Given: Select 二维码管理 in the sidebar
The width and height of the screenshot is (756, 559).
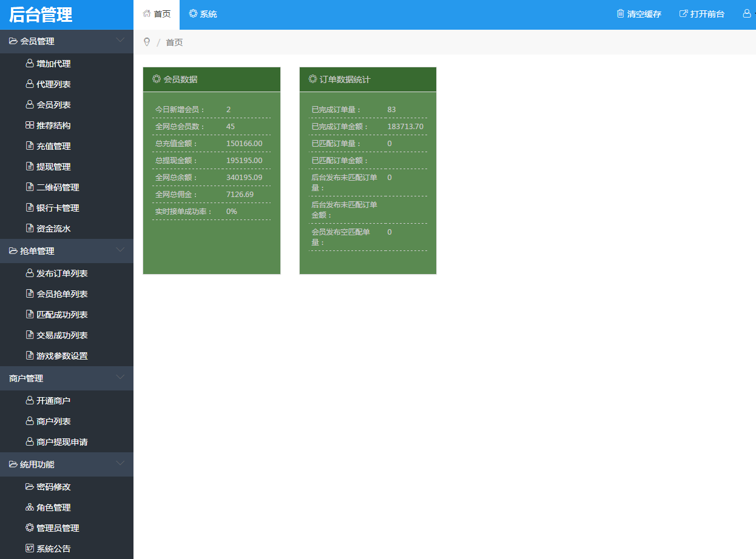Looking at the screenshot, I should pos(58,187).
